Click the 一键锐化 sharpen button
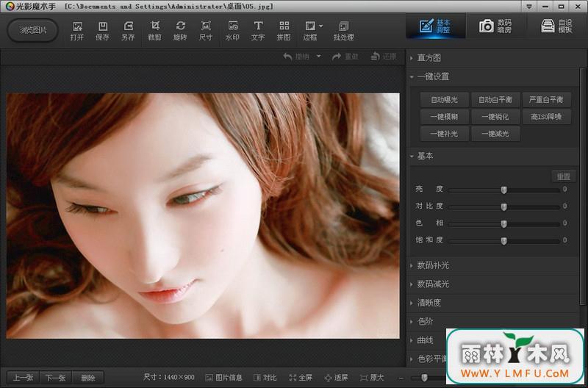588x388 pixels. pos(495,117)
